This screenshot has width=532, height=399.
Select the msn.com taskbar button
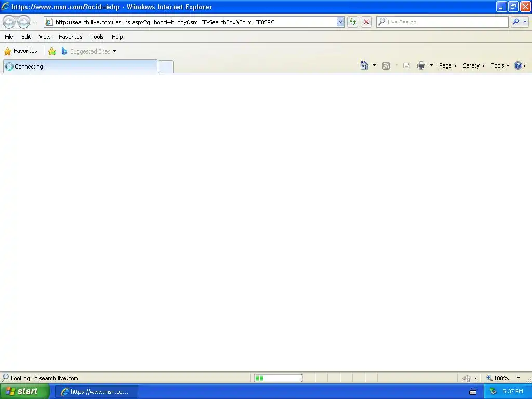[x=97, y=392]
